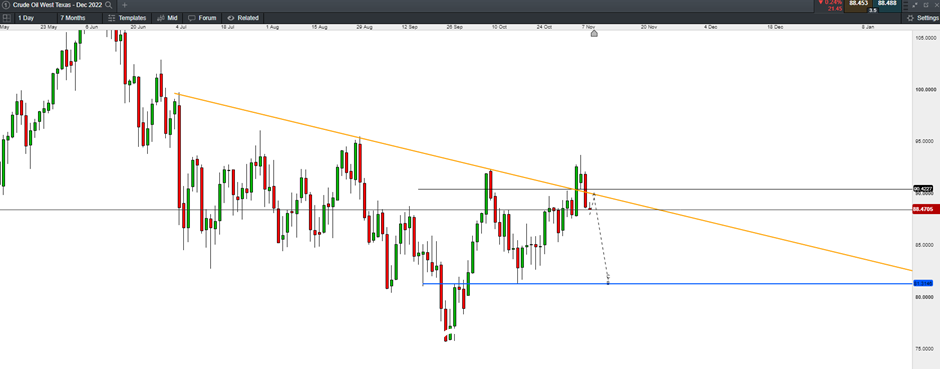This screenshot has height=369, width=940.
Task: Toggle the Mid price display
Action: [166, 18]
